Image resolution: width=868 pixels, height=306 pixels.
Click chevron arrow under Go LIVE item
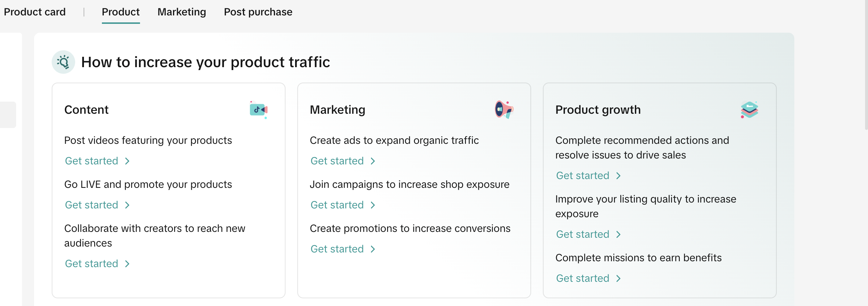point(127,205)
